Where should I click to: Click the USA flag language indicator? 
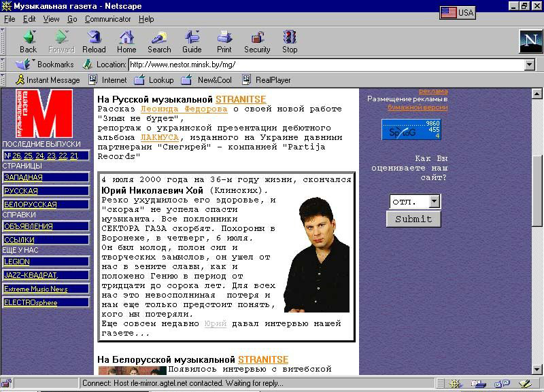(x=457, y=13)
